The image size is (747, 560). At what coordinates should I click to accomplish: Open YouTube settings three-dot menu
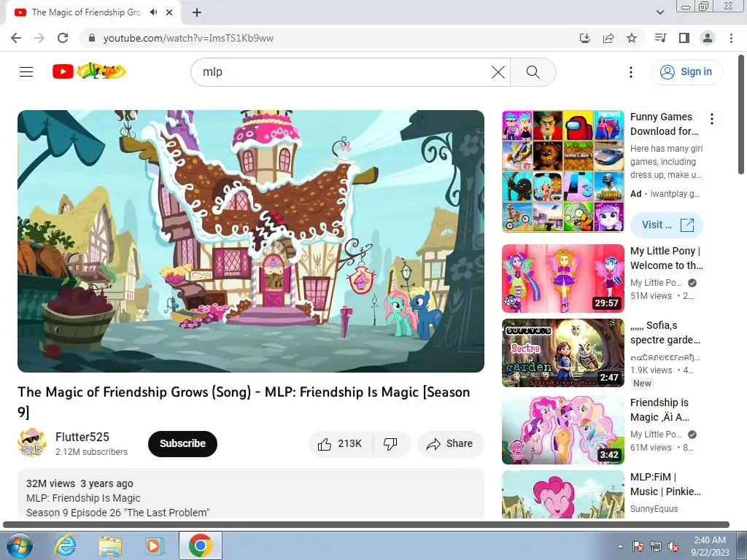click(x=631, y=72)
